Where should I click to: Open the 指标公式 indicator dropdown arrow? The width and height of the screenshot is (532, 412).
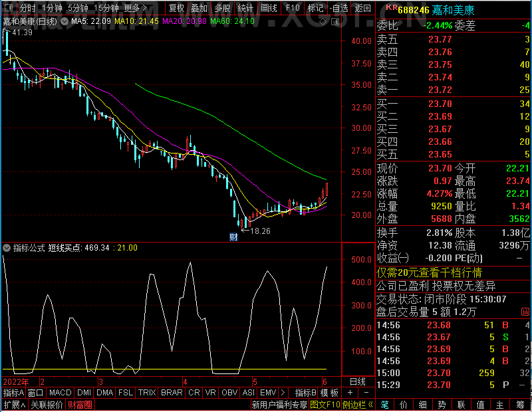click(7, 248)
